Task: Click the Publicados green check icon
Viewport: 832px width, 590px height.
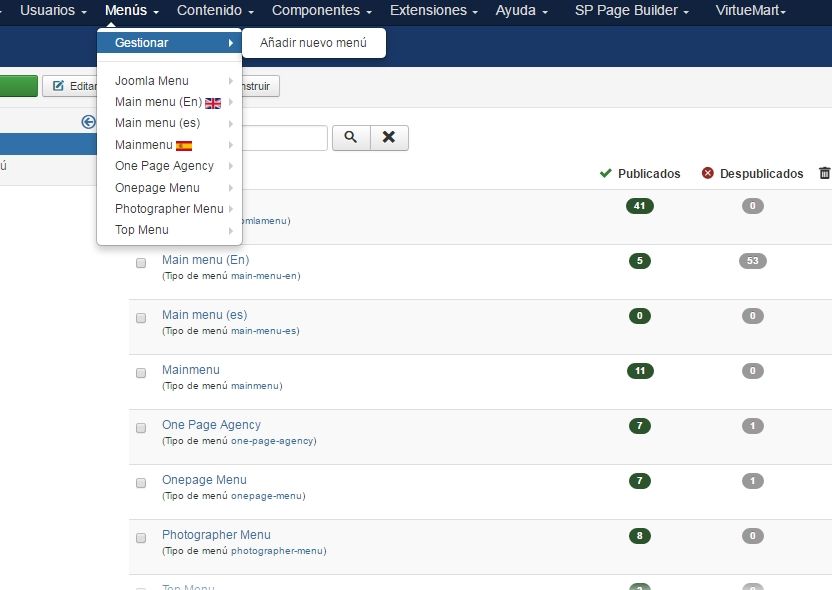Action: point(605,173)
